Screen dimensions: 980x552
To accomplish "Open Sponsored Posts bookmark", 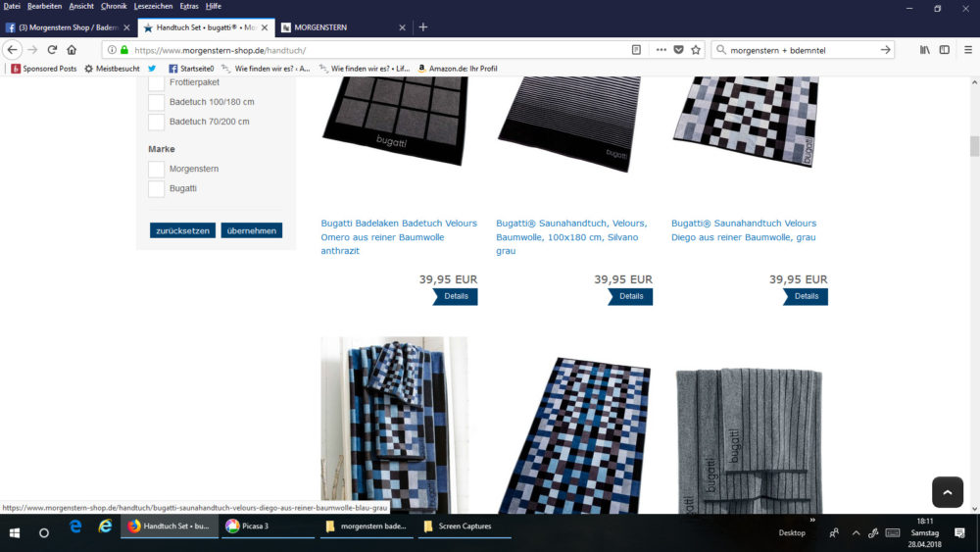I will (x=44, y=69).
